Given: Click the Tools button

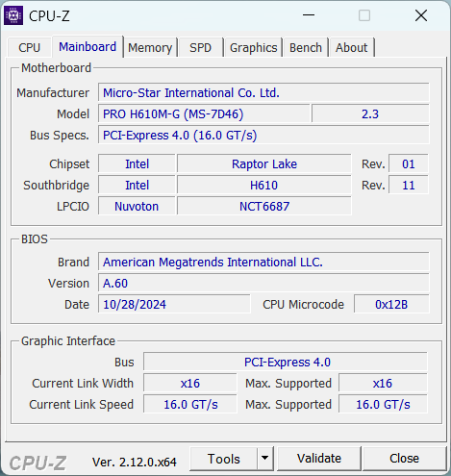Looking at the screenshot, I should coord(224,459).
